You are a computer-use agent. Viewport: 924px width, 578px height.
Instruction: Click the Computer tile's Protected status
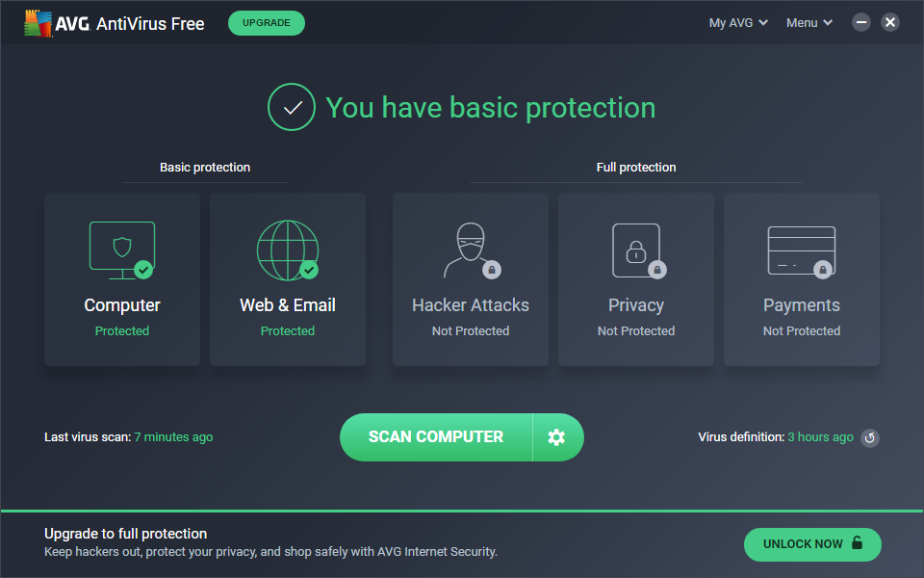click(x=122, y=330)
